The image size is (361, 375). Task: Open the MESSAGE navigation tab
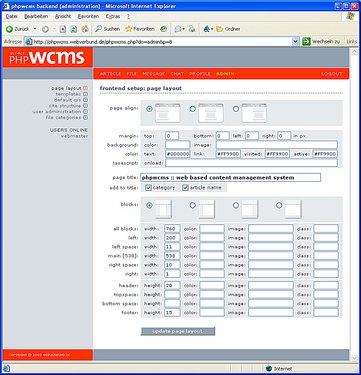tap(154, 74)
